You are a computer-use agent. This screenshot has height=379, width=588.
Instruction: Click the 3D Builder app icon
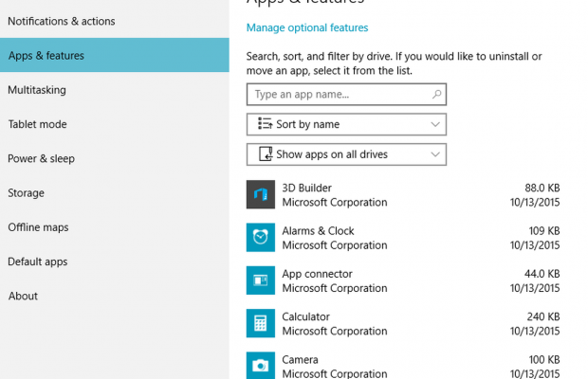pyautogui.click(x=261, y=194)
